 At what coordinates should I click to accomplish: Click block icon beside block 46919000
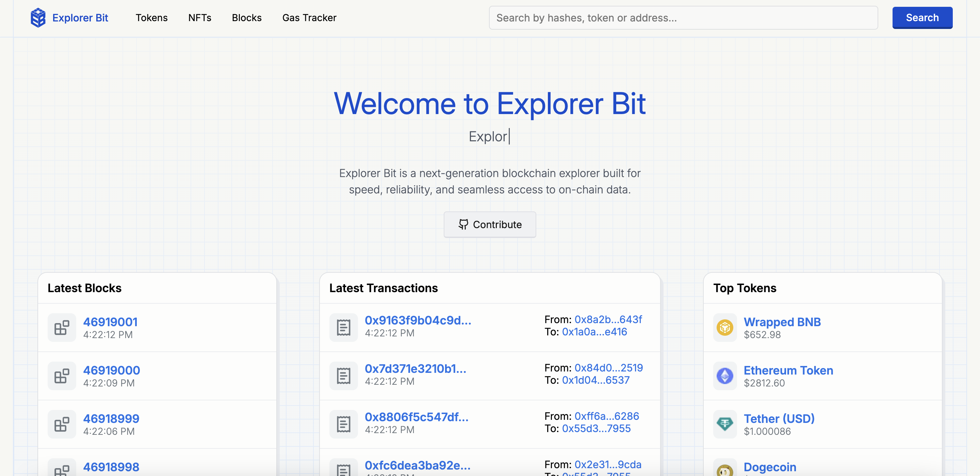pyautogui.click(x=62, y=376)
